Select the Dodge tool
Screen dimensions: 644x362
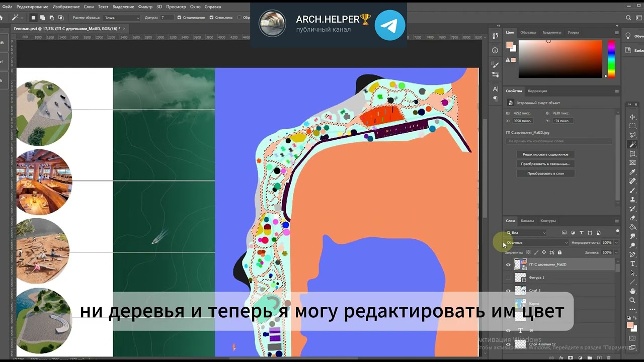[x=632, y=245]
